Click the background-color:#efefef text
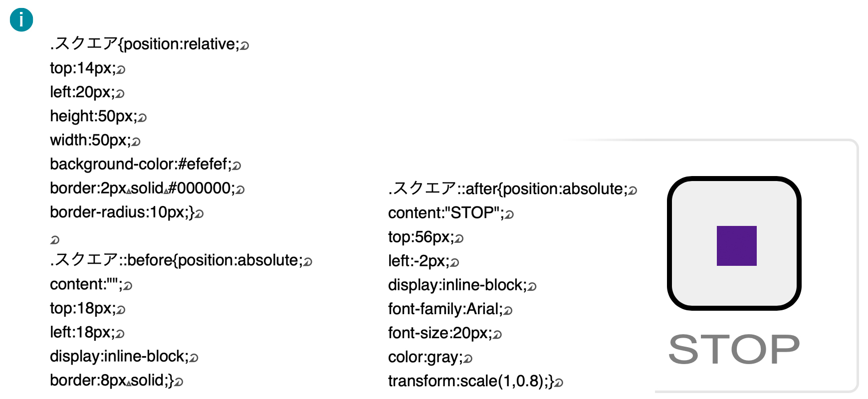Image resolution: width=868 pixels, height=399 pixels. click(x=141, y=164)
